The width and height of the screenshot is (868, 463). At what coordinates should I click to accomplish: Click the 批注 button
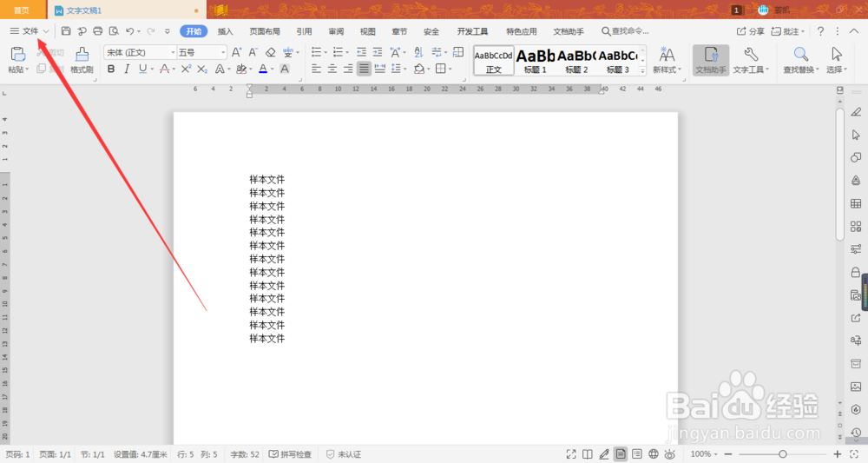click(788, 31)
